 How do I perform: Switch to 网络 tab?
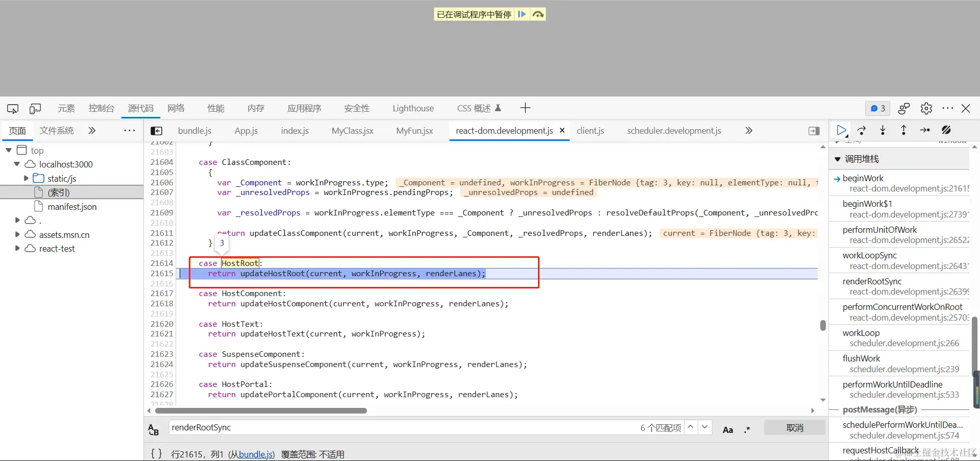[176, 108]
